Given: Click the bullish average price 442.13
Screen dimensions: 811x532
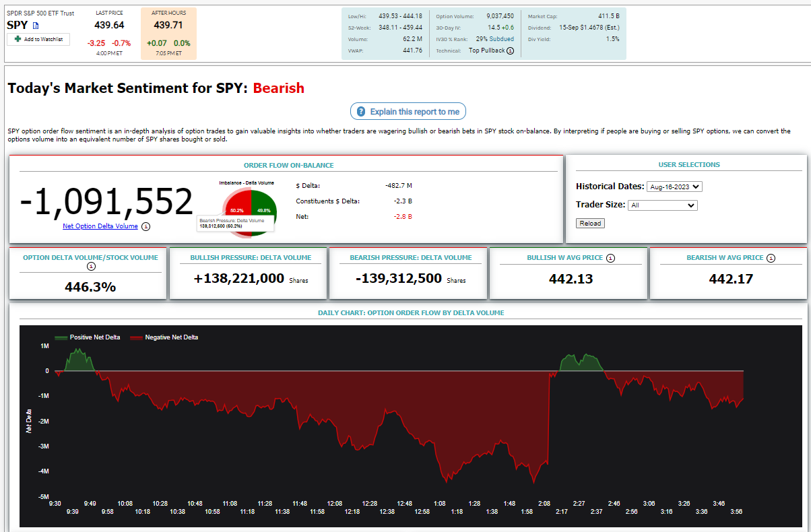Looking at the screenshot, I should click(x=571, y=279).
